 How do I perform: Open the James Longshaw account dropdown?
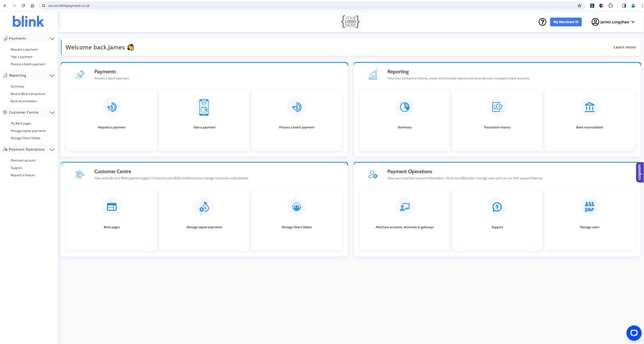614,22
